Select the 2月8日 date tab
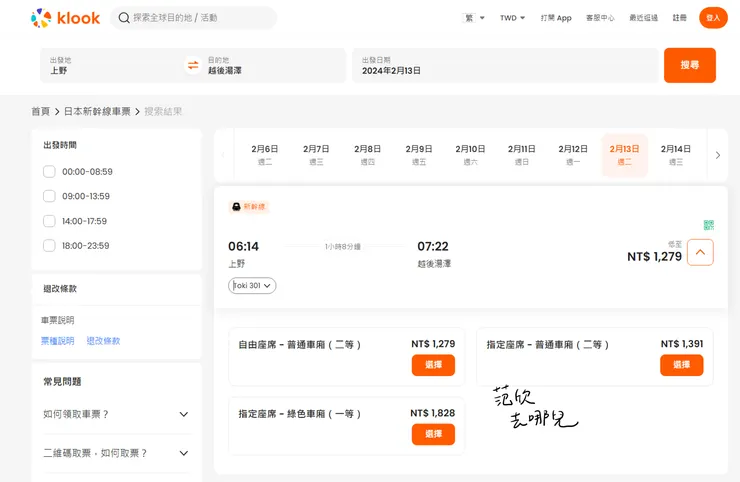This screenshot has height=482, width=740. coord(368,155)
